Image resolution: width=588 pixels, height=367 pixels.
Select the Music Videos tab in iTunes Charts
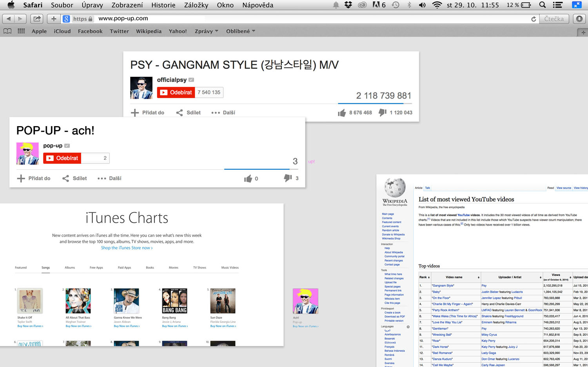tap(230, 268)
